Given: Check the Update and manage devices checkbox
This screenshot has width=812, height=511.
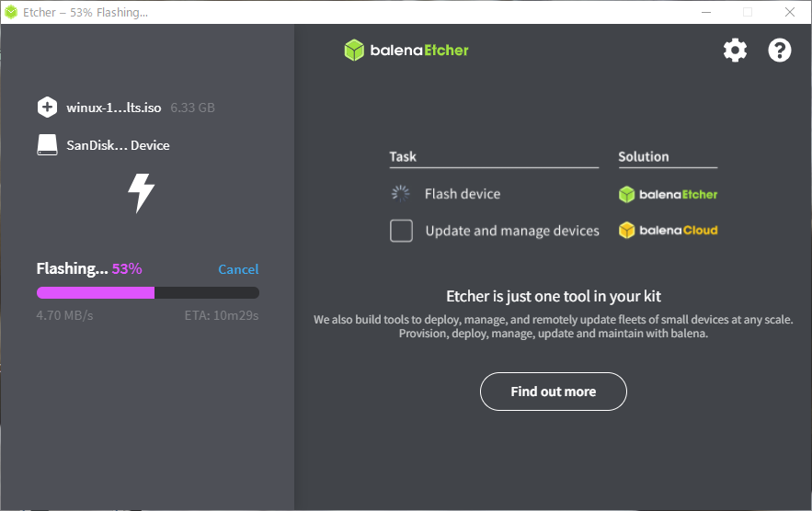Looking at the screenshot, I should pos(401,231).
